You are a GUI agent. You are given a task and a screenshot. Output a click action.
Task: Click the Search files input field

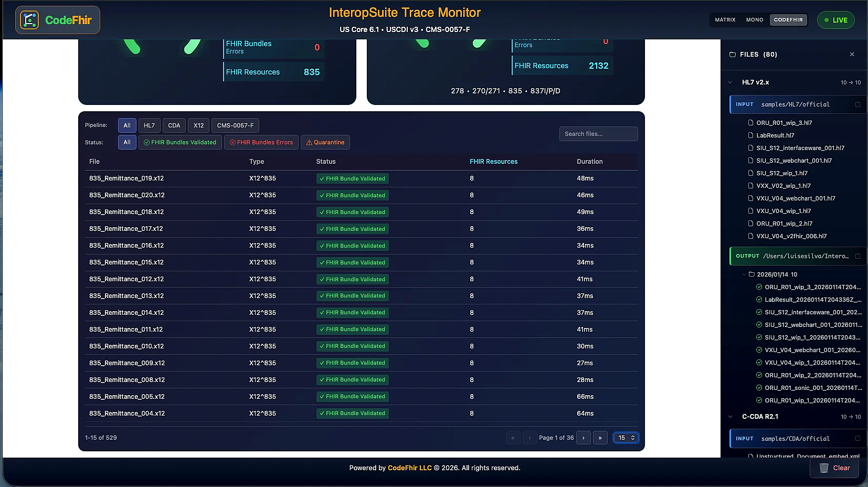tap(598, 134)
